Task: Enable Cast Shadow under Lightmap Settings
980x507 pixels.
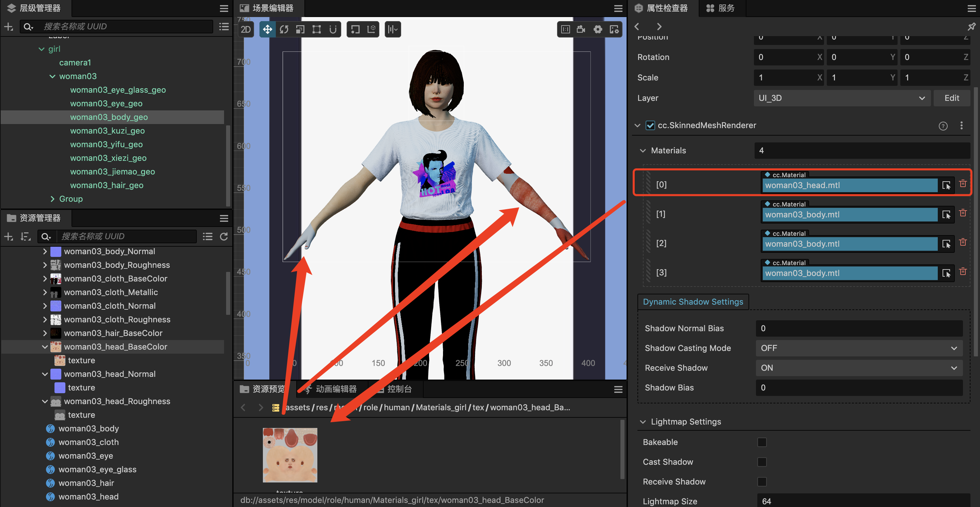Action: click(x=762, y=462)
